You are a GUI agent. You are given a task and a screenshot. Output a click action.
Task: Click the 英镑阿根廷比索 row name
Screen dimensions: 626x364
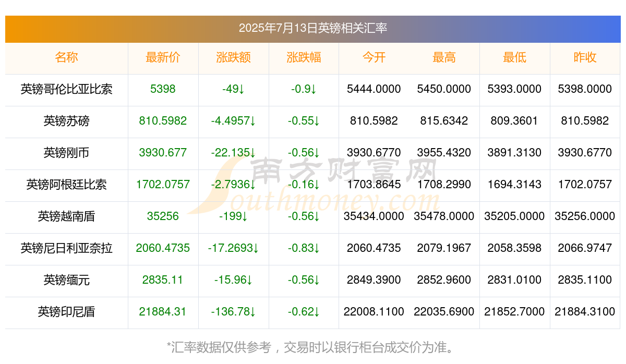click(x=66, y=185)
